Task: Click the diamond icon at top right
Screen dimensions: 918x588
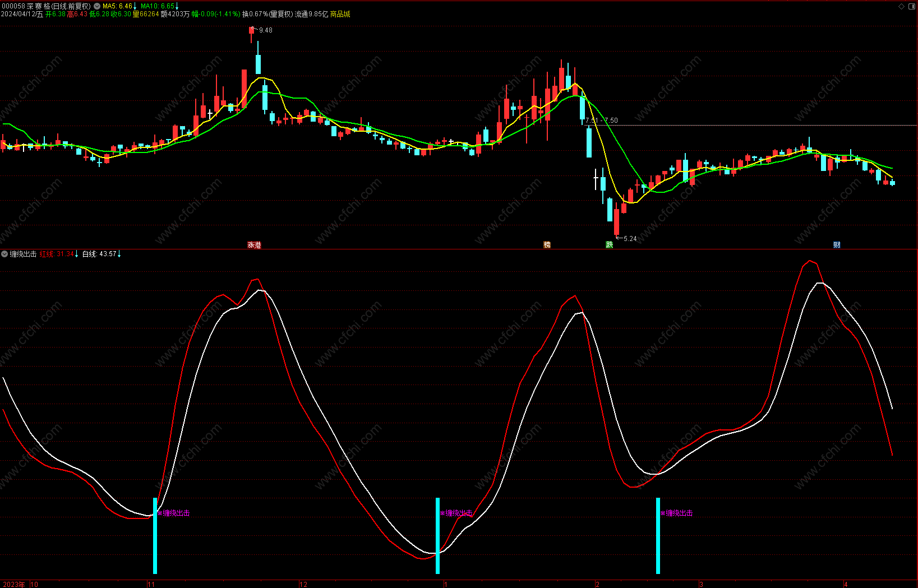Action: (902, 6)
